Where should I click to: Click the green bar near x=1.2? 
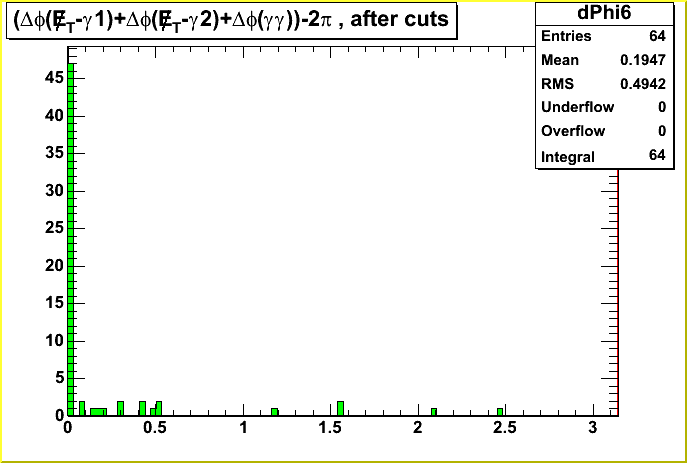click(x=274, y=411)
